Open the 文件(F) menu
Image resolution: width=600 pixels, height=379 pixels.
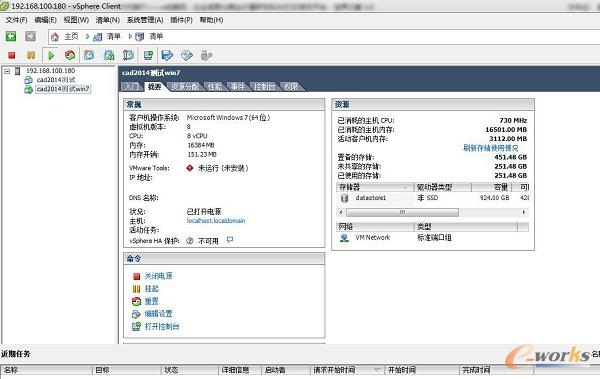16,20
